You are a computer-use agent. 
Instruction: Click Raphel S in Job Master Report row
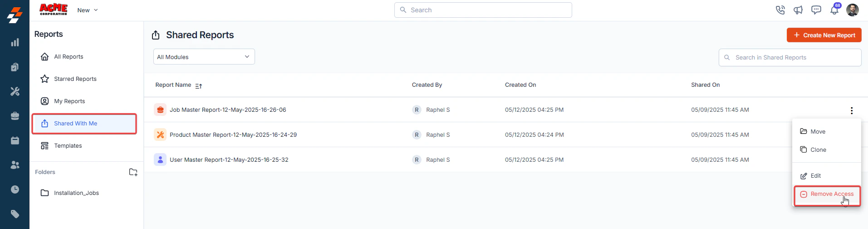(x=438, y=110)
